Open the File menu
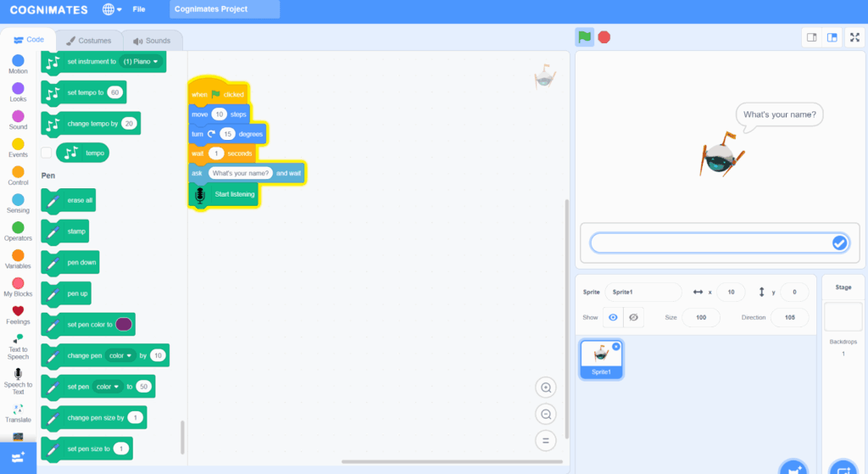 coord(139,9)
